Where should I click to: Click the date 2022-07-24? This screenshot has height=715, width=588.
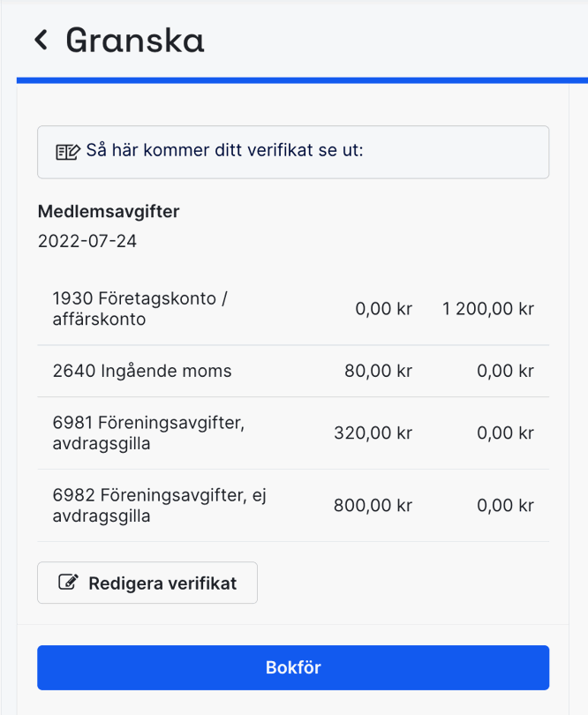point(87,240)
